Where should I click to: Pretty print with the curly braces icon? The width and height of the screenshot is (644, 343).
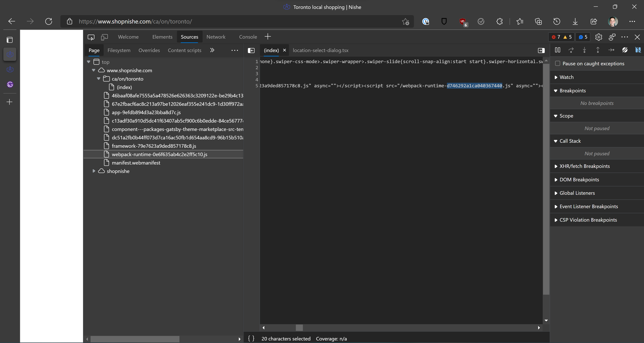pos(251,338)
